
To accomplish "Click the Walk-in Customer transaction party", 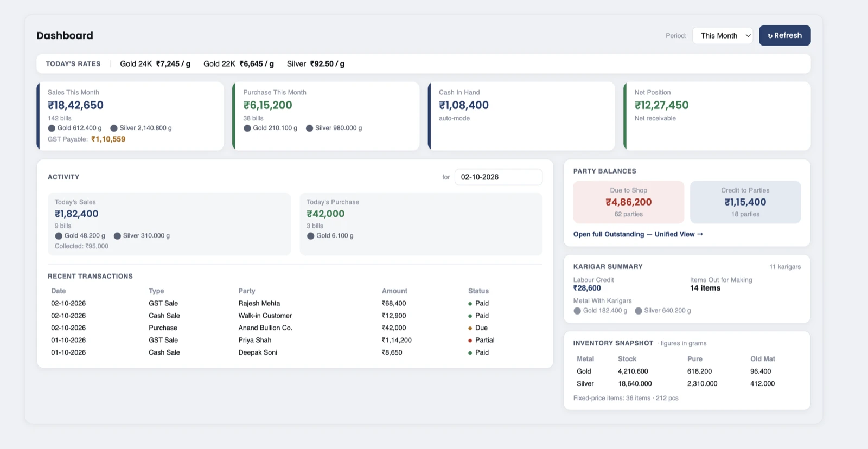I will tap(265, 316).
